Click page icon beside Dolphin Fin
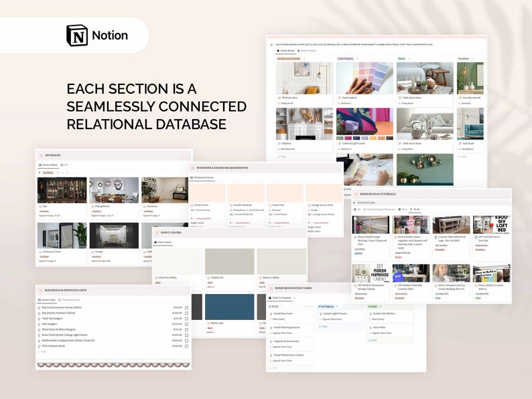The height and width of the screenshot is (399, 532). tap(208, 278)
